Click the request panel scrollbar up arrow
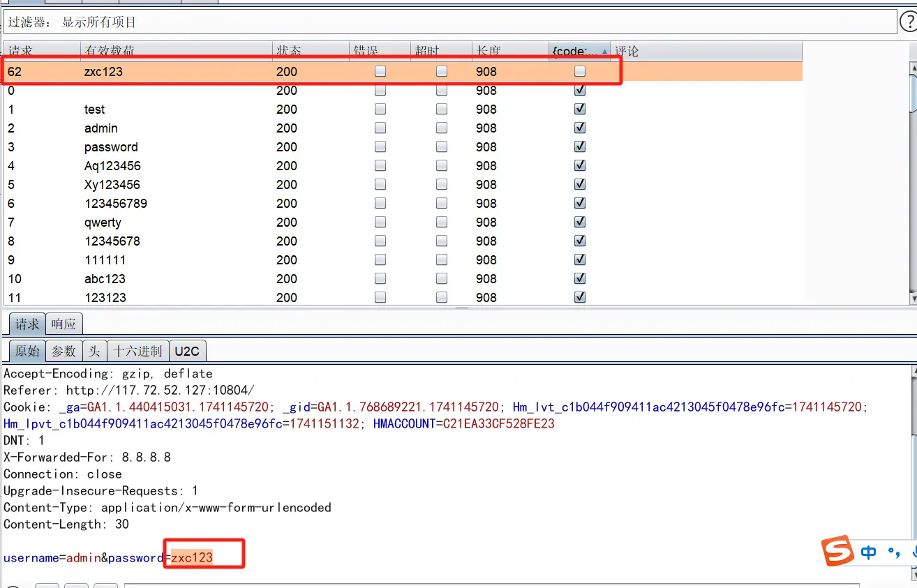 [x=913, y=372]
